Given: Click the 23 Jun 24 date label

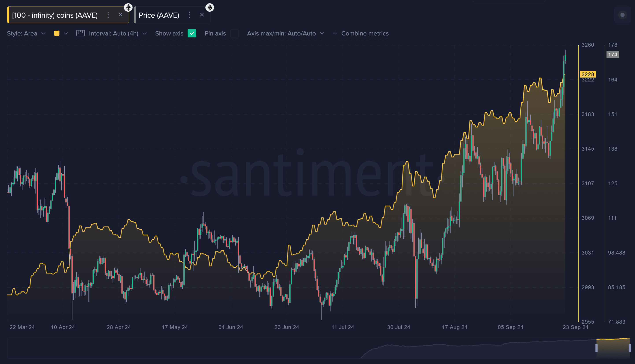Looking at the screenshot, I should [x=287, y=327].
